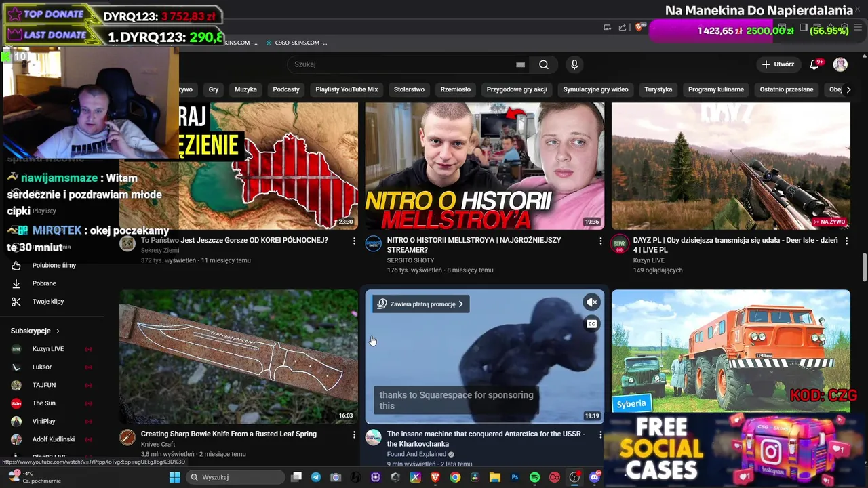Select the Gry category chip

(x=214, y=89)
